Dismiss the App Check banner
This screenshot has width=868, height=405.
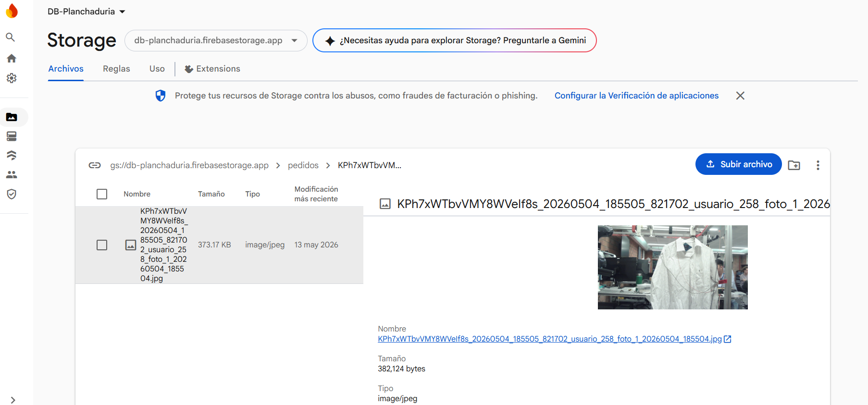pos(740,96)
